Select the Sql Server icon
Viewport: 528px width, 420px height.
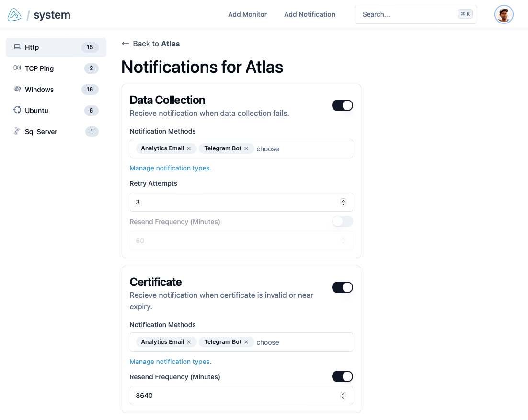(x=17, y=132)
